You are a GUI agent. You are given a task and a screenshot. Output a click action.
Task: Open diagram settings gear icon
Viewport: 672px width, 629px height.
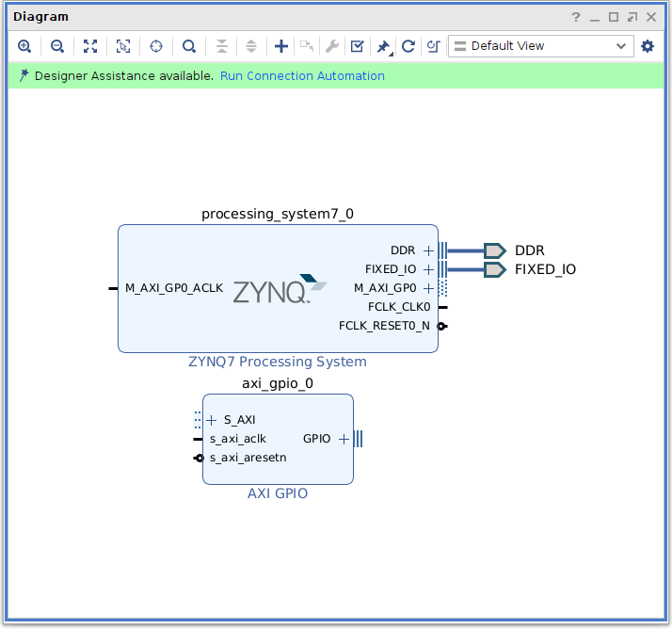[x=648, y=46]
